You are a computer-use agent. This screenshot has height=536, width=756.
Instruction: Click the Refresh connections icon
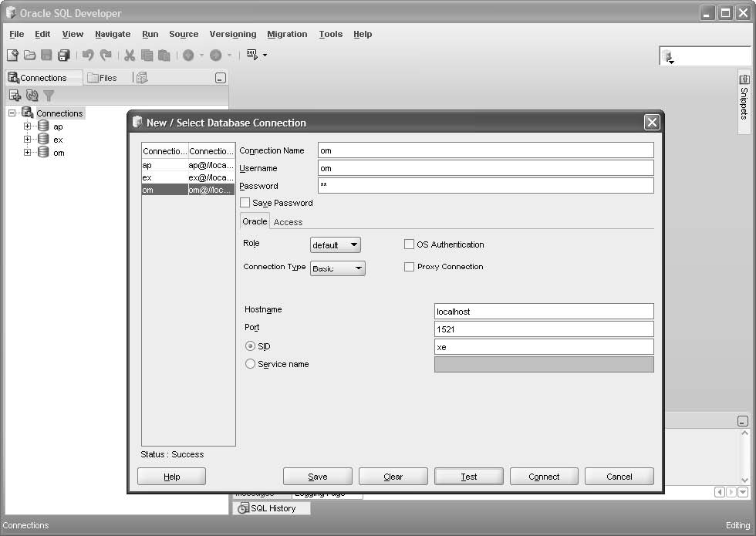click(32, 96)
